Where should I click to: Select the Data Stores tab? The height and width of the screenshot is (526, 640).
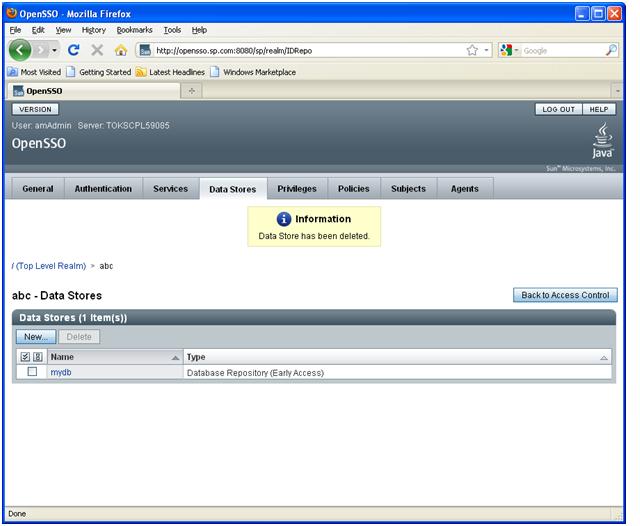(x=233, y=189)
